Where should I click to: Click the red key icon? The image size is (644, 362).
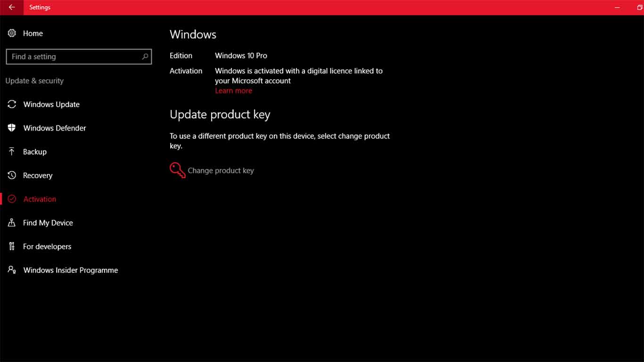177,170
